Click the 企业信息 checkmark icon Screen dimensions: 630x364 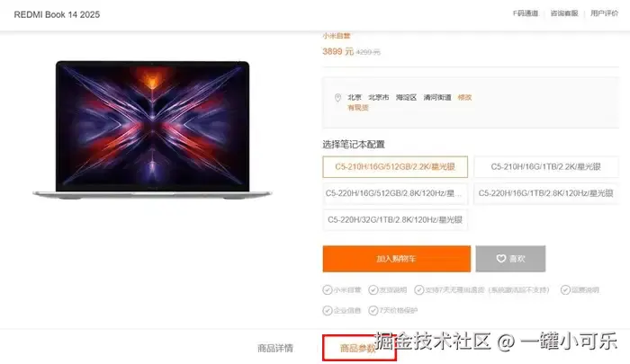tap(327, 310)
